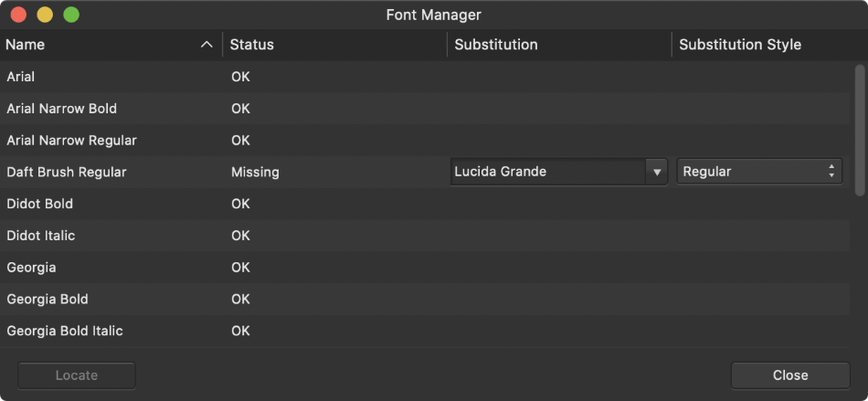Screen dimensions: 868x401
Task: Select the Didot Italic font row
Action: (x=41, y=236)
